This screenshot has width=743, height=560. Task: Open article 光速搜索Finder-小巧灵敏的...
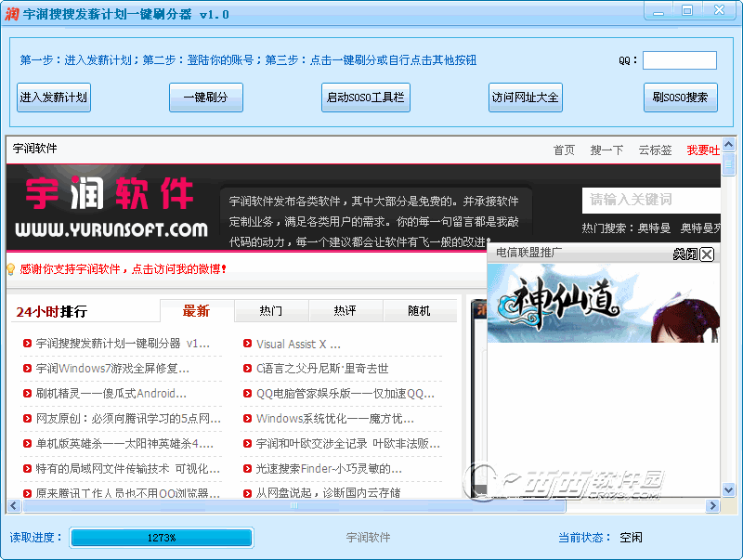[329, 469]
